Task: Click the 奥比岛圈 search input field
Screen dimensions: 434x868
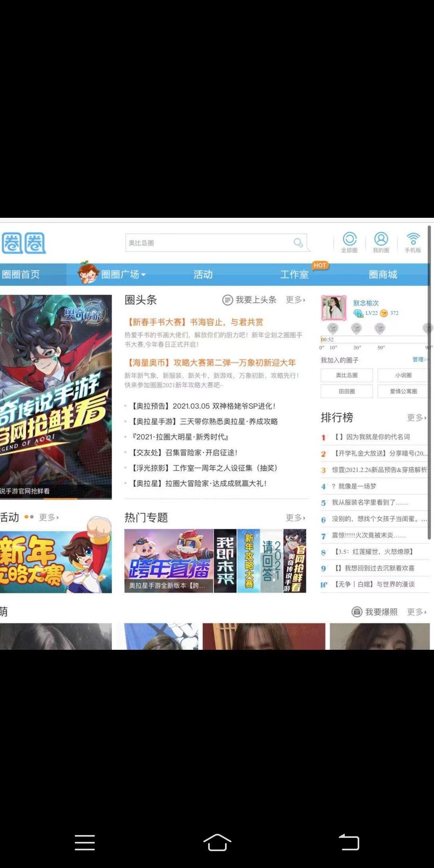Action: click(x=209, y=243)
